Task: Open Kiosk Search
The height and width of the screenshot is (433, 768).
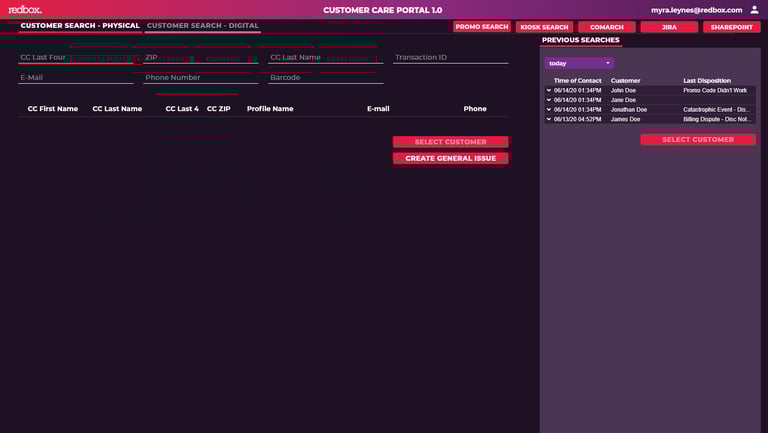Action: [544, 27]
